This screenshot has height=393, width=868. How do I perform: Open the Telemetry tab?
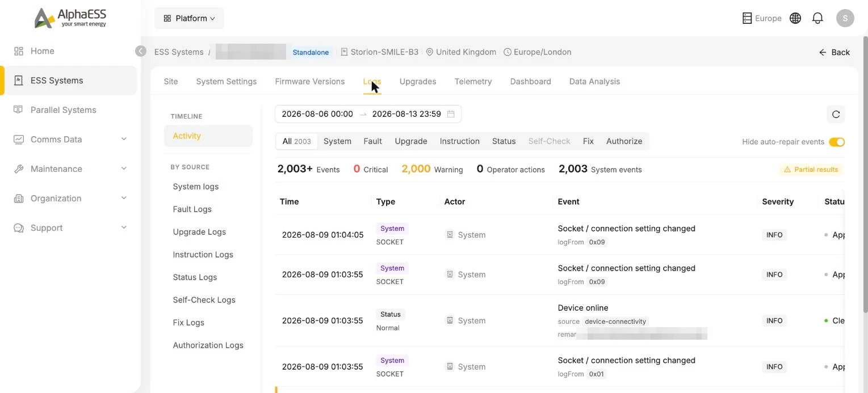click(473, 82)
